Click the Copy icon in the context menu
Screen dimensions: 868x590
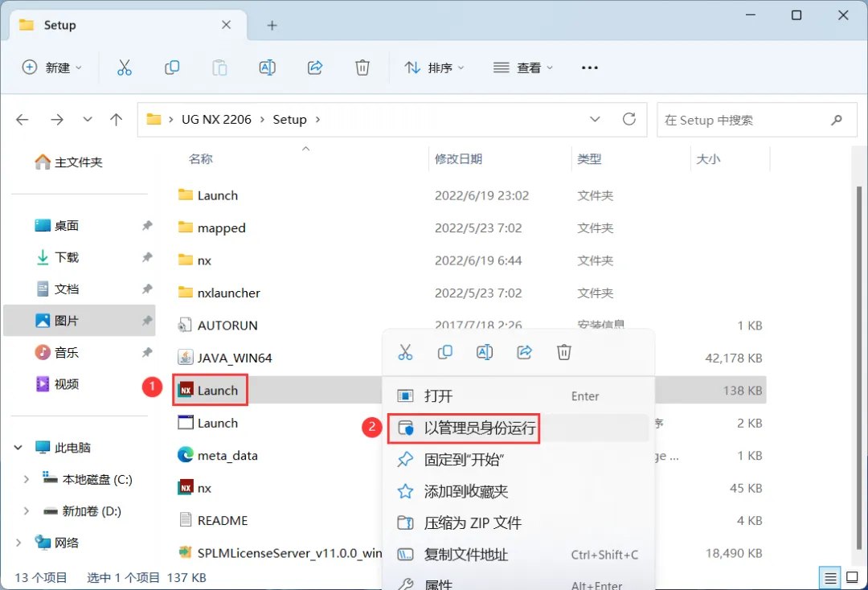[x=445, y=352]
